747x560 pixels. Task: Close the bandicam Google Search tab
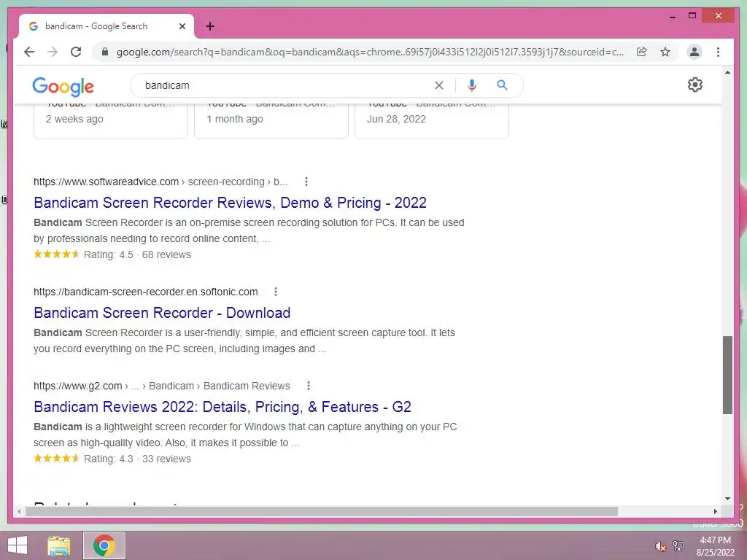[x=182, y=26]
